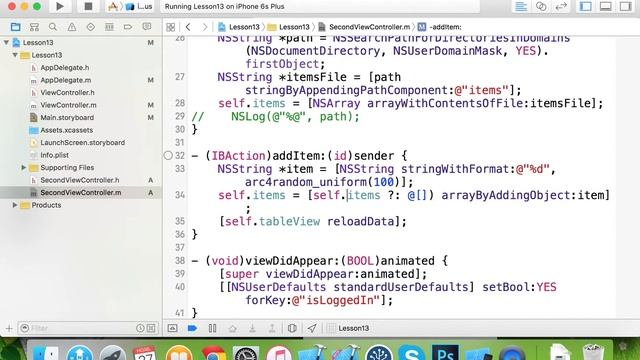Open Main.storyboard
The image size is (640, 360).
67,118
